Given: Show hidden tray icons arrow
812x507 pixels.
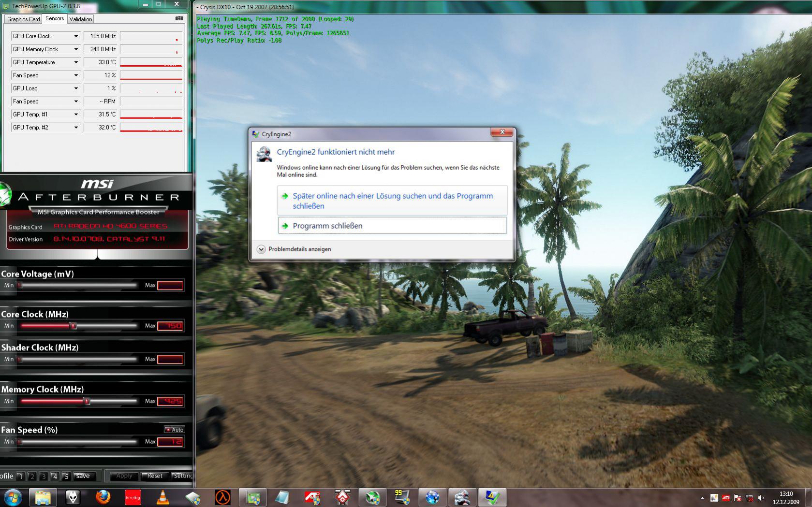Looking at the screenshot, I should 702,497.
